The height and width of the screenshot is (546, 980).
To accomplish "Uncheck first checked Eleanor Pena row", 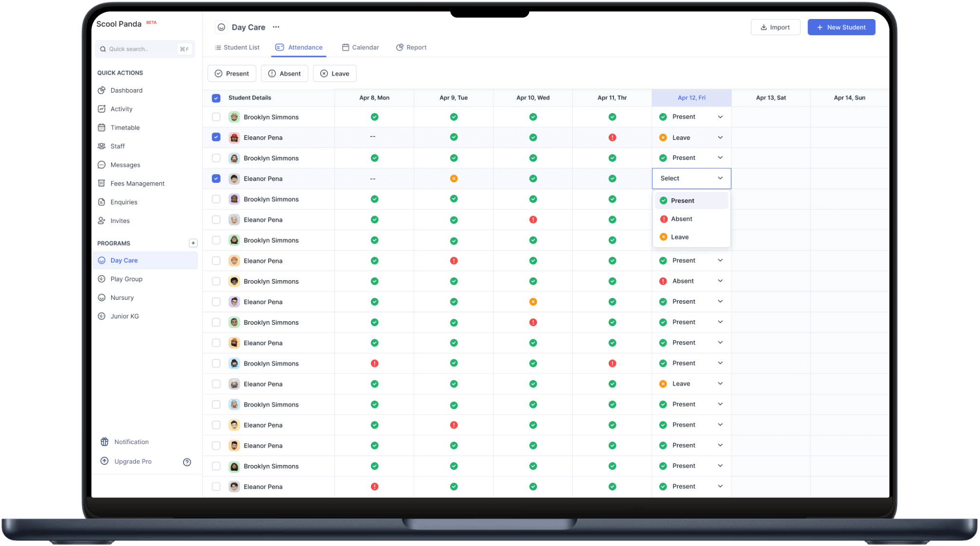I will (x=216, y=137).
